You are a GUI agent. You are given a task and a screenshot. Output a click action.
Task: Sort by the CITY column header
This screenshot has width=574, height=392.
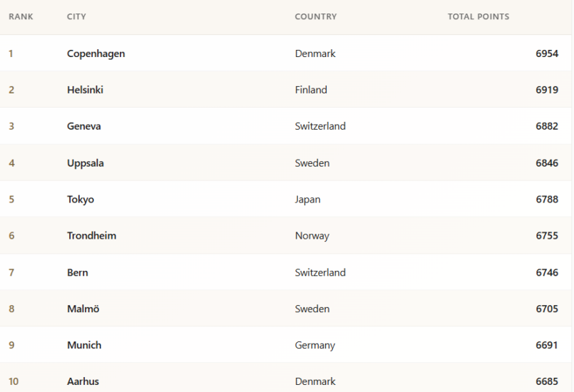[x=76, y=17]
